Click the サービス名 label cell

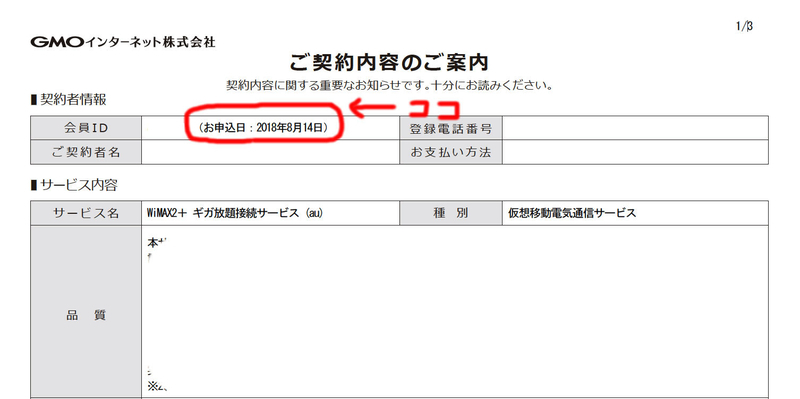(x=86, y=213)
